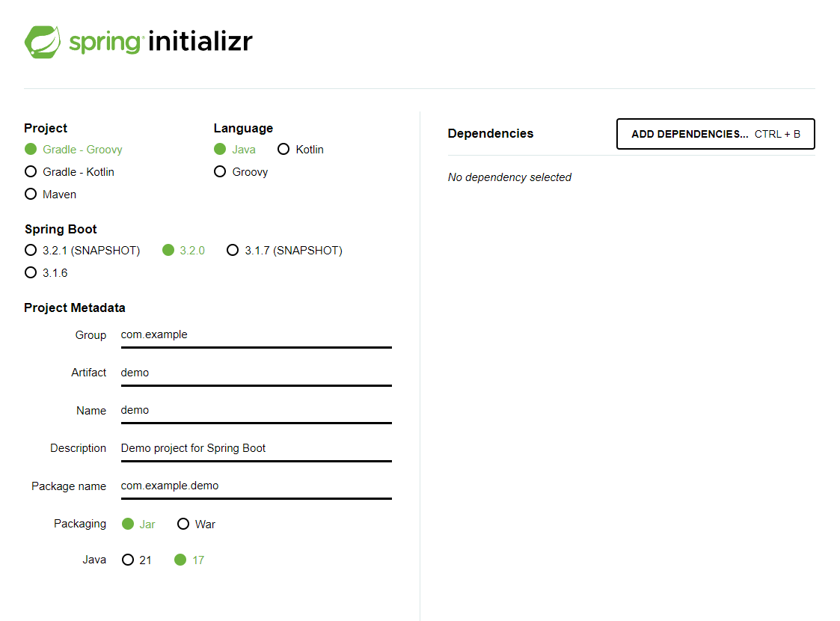Select Jar packaging
The image size is (840, 621).
[138, 524]
